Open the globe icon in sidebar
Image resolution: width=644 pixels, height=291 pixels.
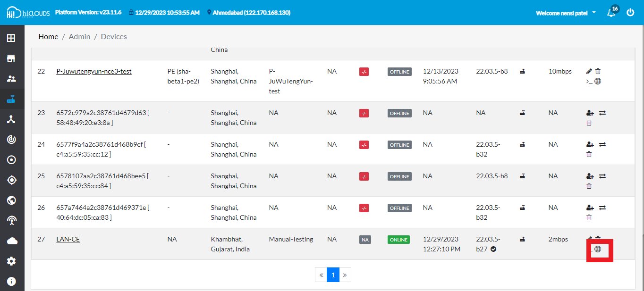click(11, 200)
